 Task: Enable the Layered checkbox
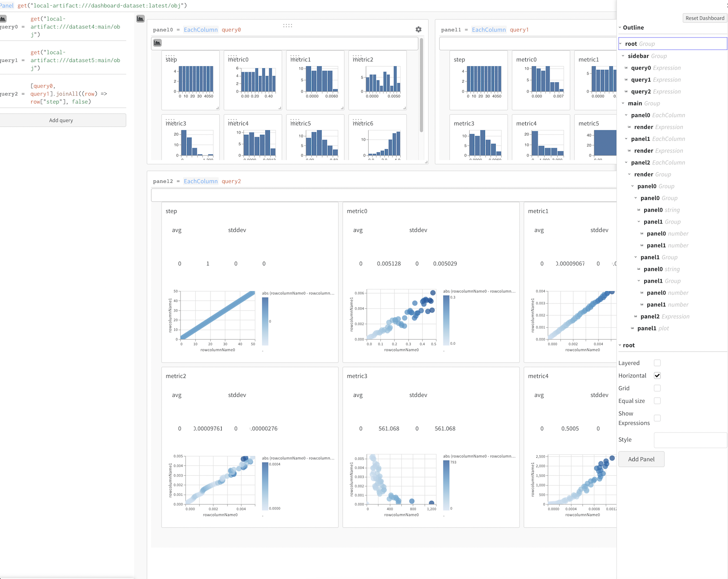[657, 363]
